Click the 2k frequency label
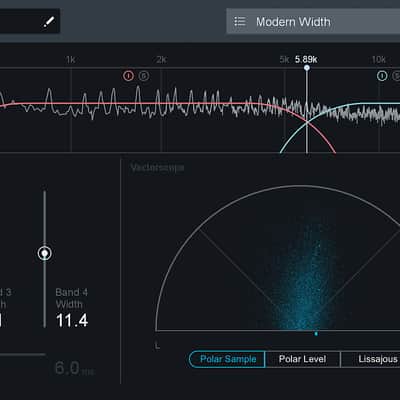This screenshot has height=400, width=400. pyautogui.click(x=161, y=60)
